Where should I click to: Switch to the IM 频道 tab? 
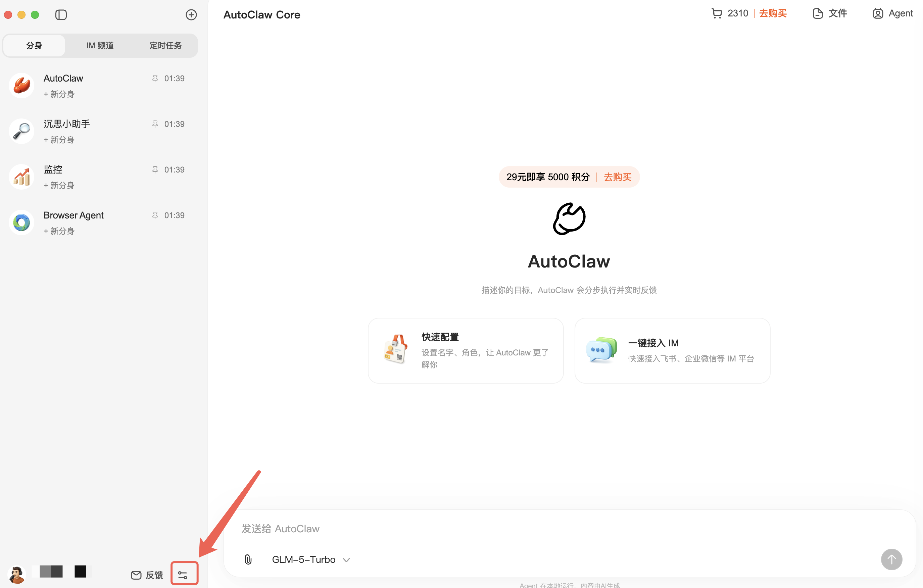click(100, 46)
